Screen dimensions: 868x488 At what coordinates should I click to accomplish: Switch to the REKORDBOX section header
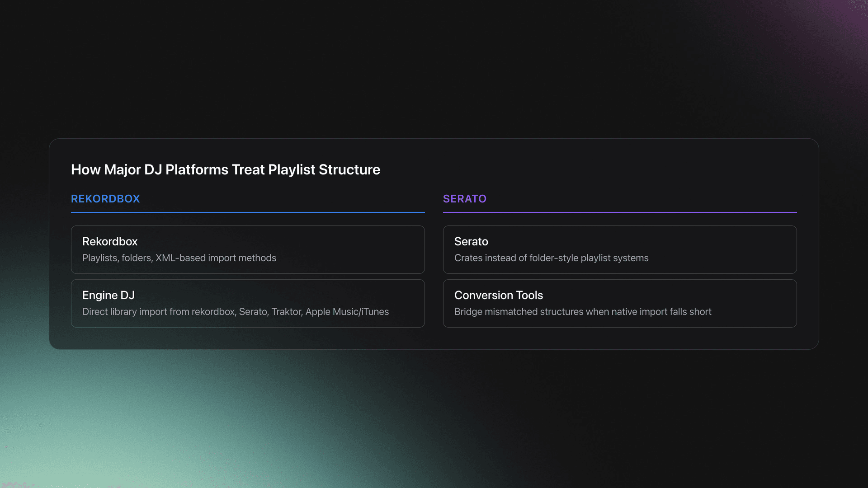click(105, 199)
